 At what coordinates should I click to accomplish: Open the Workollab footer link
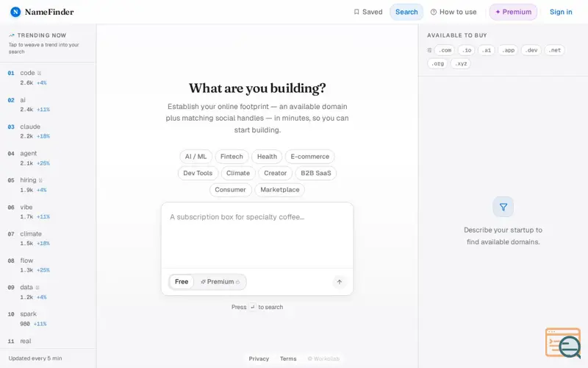(x=323, y=358)
